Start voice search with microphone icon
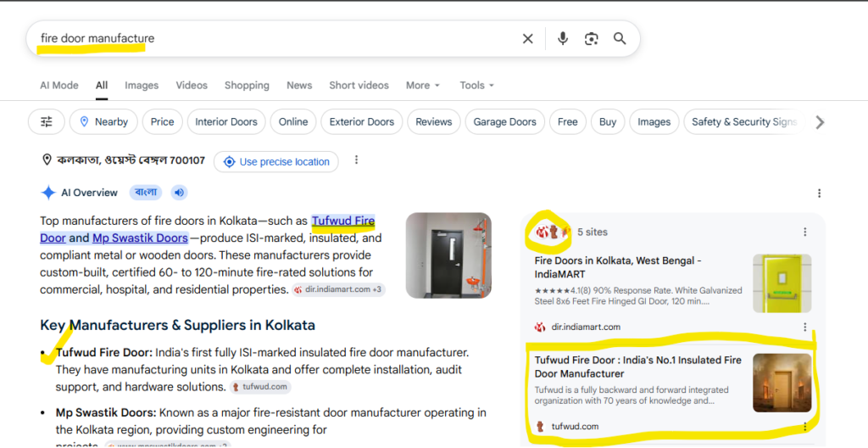The width and height of the screenshot is (868, 448). click(563, 38)
